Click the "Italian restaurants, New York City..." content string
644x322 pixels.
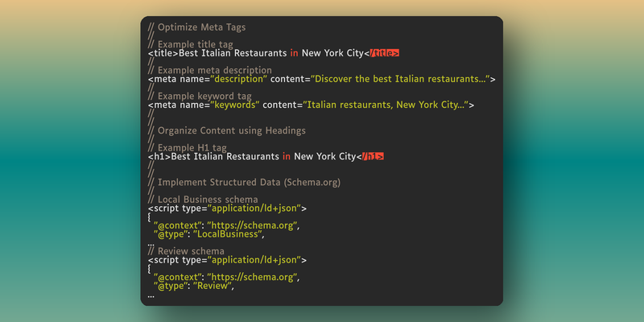click(x=384, y=105)
